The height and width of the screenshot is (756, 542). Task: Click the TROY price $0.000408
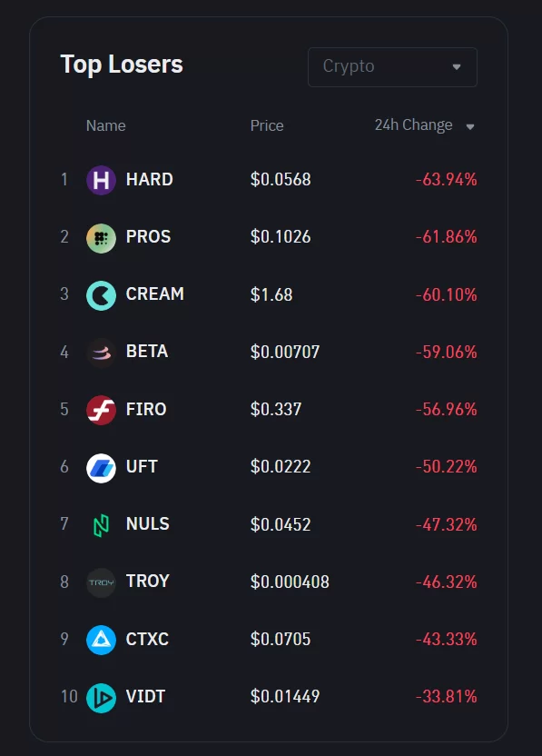[x=290, y=582]
